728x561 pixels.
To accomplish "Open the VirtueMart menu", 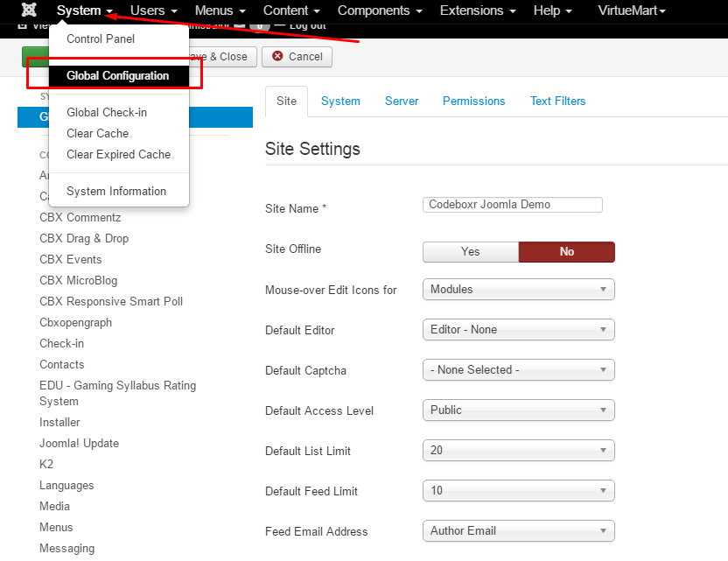I will click(x=632, y=11).
